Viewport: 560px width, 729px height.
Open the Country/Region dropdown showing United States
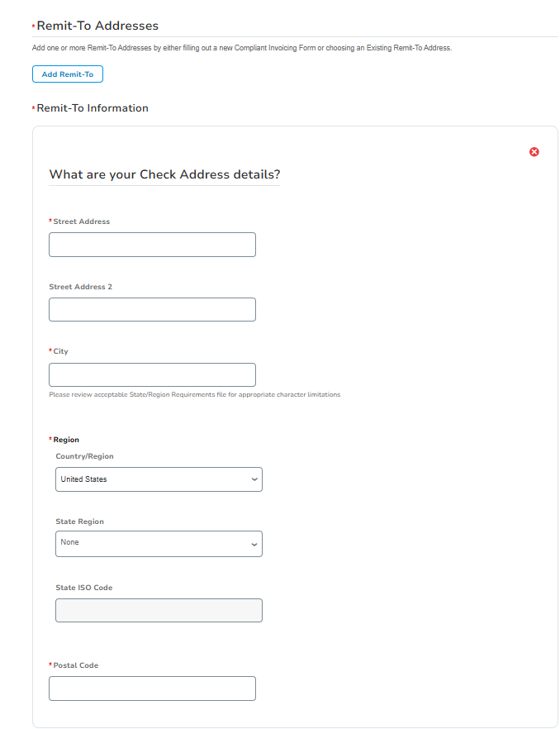pos(159,479)
